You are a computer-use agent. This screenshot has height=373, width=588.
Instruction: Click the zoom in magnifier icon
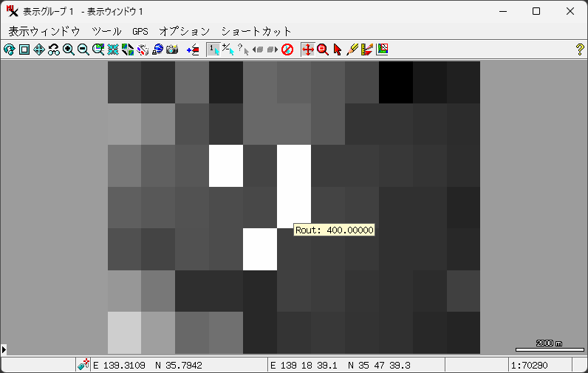(x=69, y=49)
